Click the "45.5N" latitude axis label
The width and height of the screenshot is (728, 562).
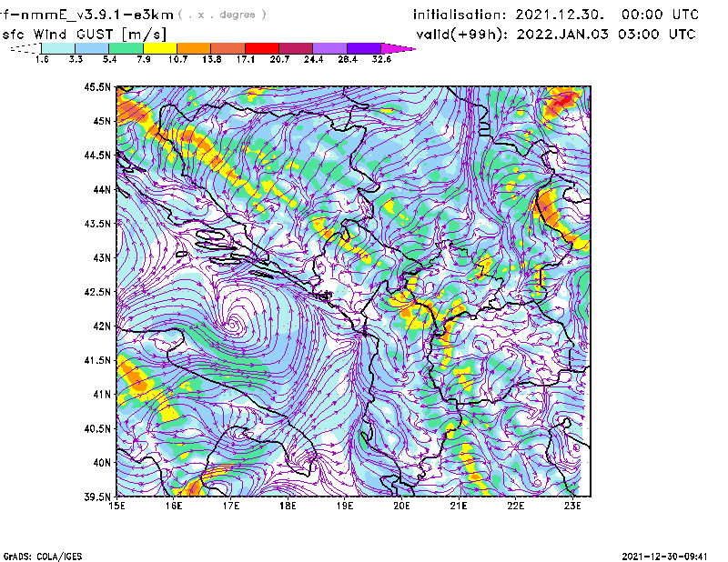click(x=97, y=87)
